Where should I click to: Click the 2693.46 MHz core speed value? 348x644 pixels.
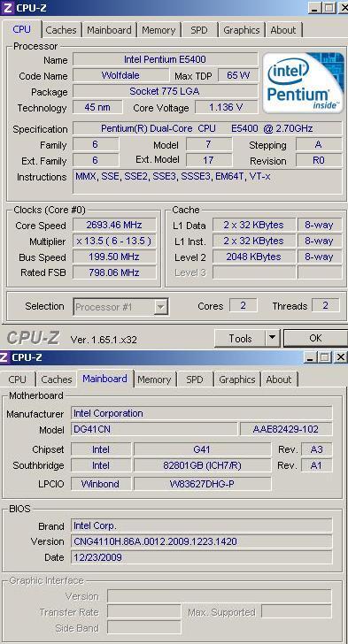coord(114,225)
